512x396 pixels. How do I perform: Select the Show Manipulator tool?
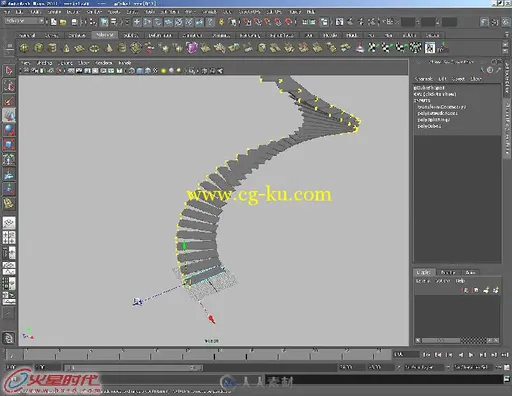tap(9, 189)
